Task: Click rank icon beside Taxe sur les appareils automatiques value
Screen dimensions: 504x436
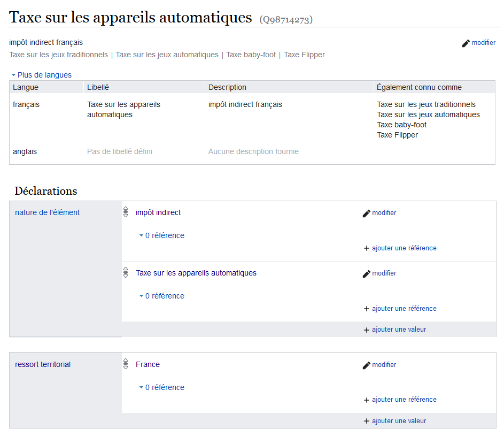Action: click(126, 273)
